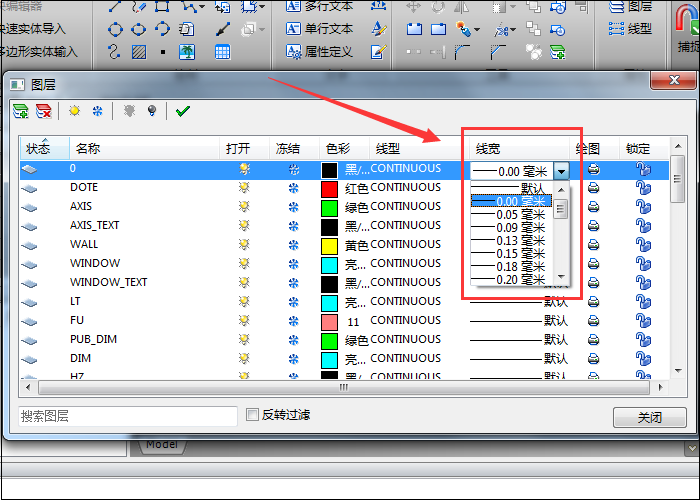Click CONTINUOUS linetype for PUB_DIM row
Image resolution: width=700 pixels, height=500 pixels.
coord(405,339)
